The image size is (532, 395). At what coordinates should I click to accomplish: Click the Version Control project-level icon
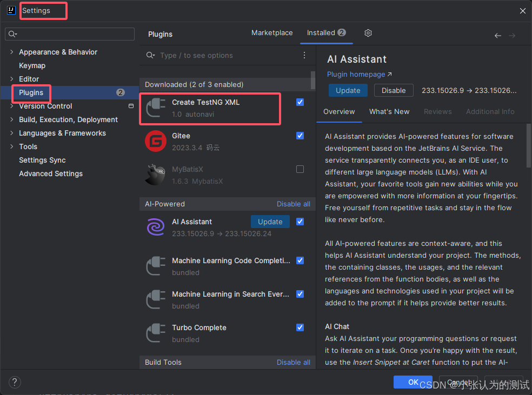(x=131, y=106)
